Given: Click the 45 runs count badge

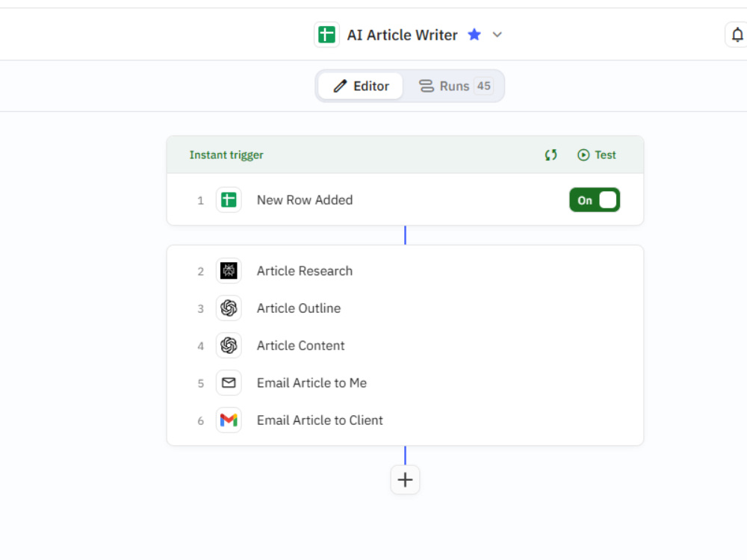Looking at the screenshot, I should 483,86.
